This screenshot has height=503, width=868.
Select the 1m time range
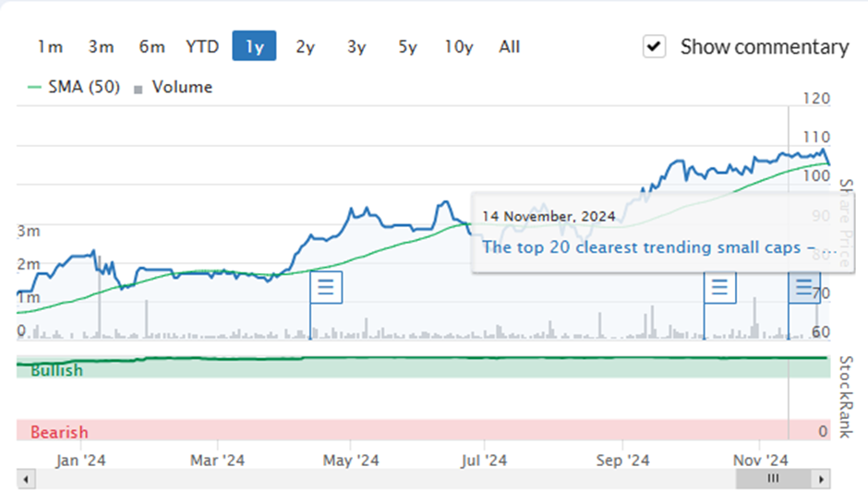50,46
